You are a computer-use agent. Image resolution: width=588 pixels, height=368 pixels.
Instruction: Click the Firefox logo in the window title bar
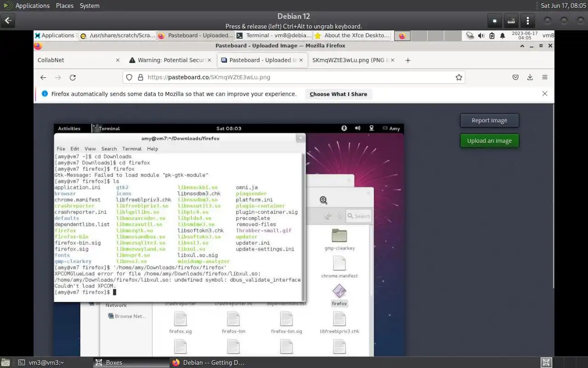(38, 46)
